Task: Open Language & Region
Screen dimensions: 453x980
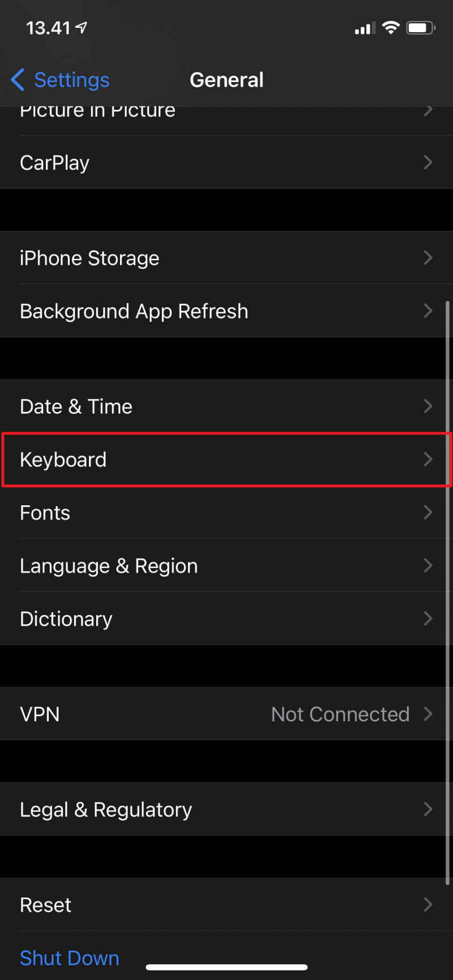Action: [x=109, y=566]
